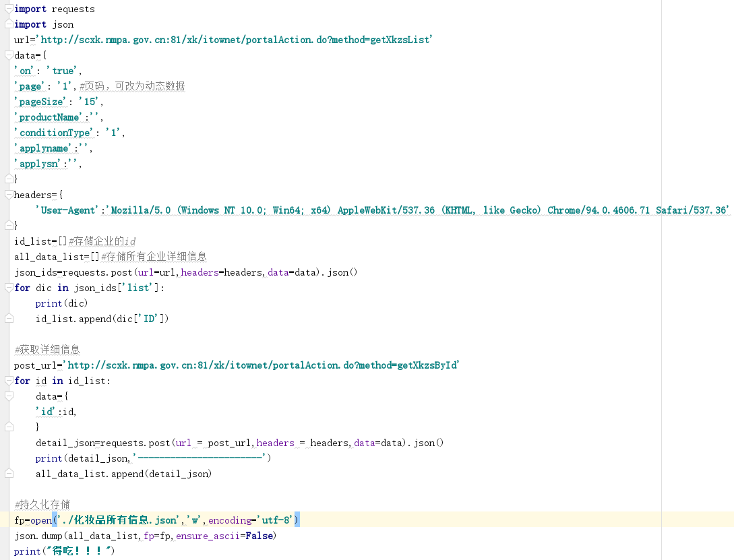Click the comment '#存储所有企业详细信息'
Screen dimensions: 734x560
tap(154, 256)
